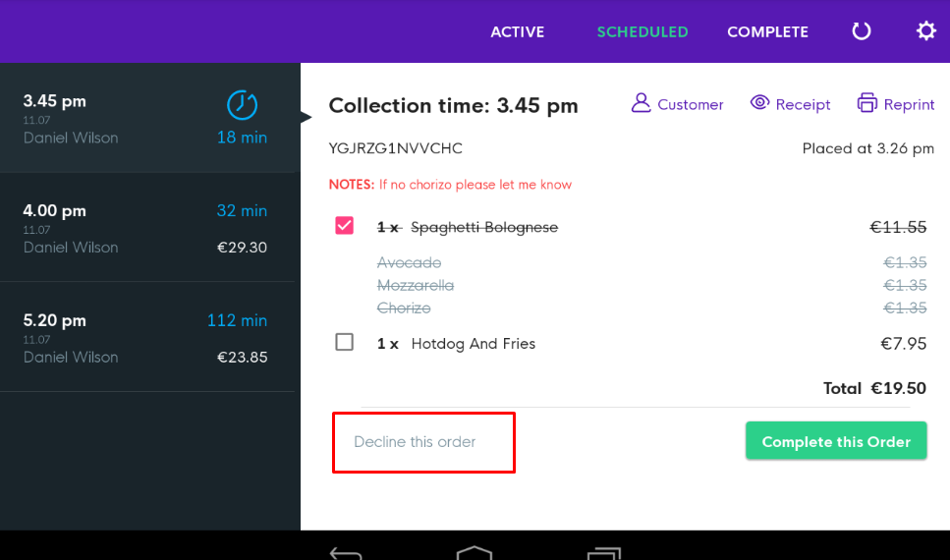
Task: Switch to the SCHEDULED tab
Action: coord(643,31)
